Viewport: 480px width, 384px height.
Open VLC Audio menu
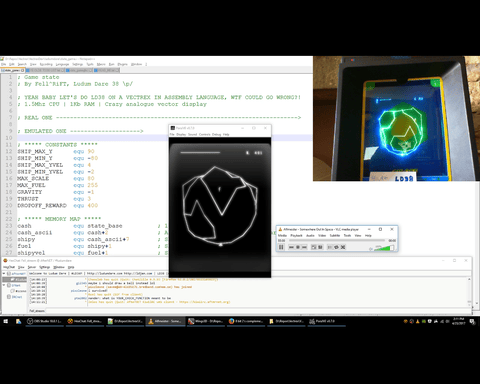pyautogui.click(x=310, y=235)
